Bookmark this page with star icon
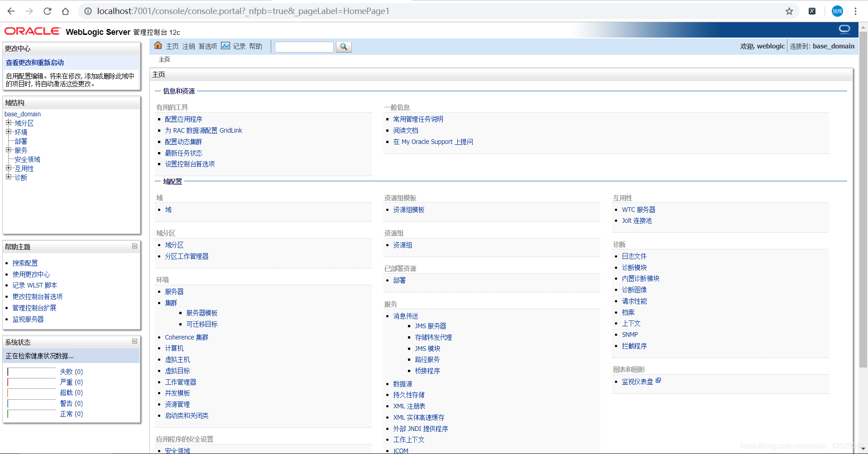The width and height of the screenshot is (868, 454). [789, 11]
